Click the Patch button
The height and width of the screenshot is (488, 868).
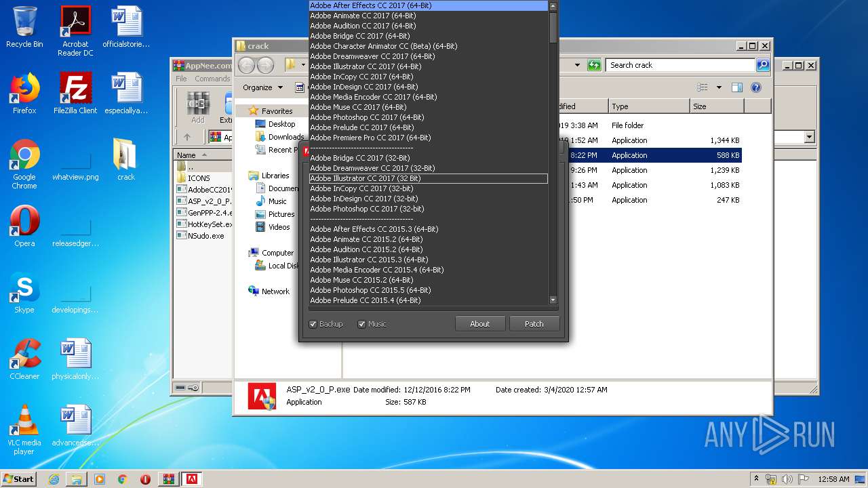click(x=534, y=324)
